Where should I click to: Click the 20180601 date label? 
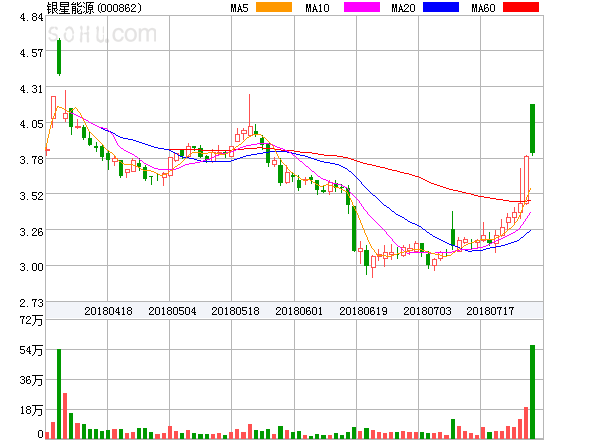[x=299, y=311]
